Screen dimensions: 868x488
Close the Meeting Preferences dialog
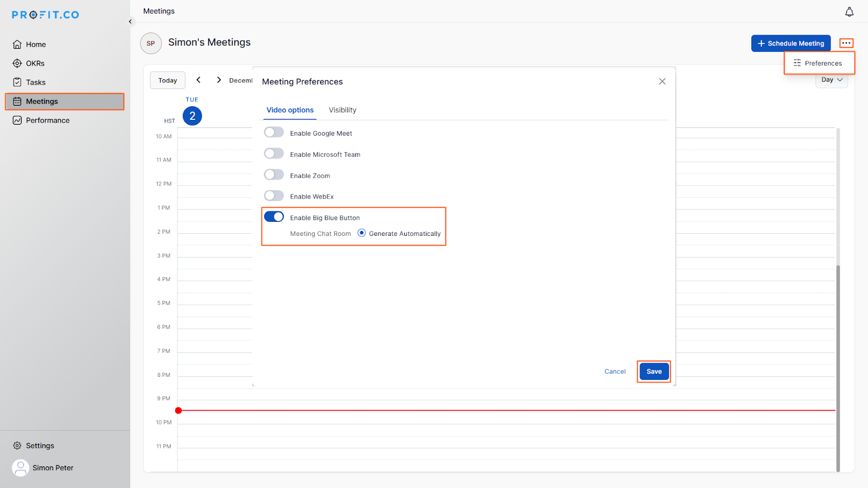(662, 81)
